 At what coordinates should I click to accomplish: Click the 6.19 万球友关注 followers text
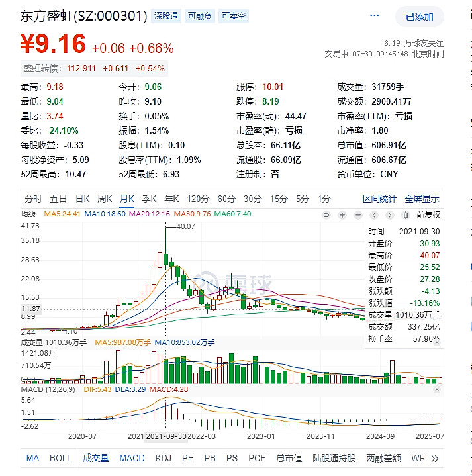pyautogui.click(x=414, y=44)
